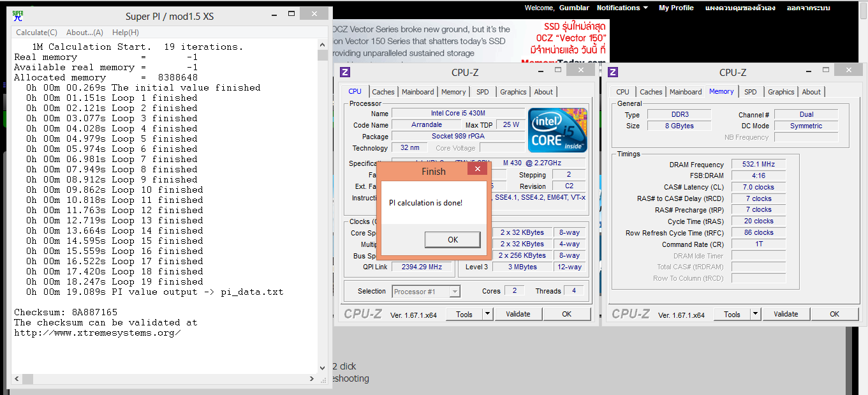
Task: Open Caches tab in right CPU-Z window
Action: (x=651, y=92)
